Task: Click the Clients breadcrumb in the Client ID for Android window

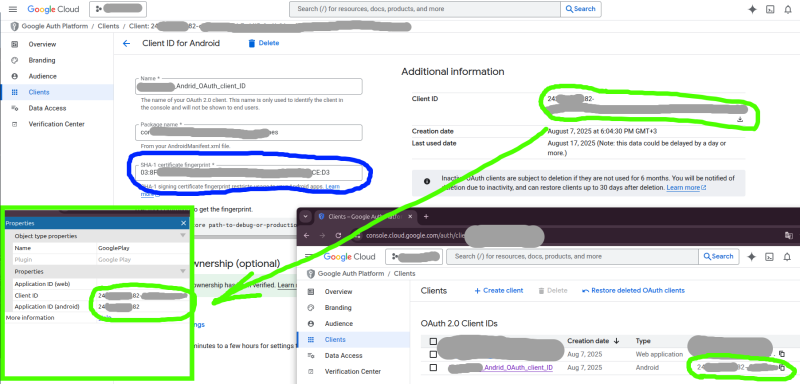Action: click(x=108, y=26)
